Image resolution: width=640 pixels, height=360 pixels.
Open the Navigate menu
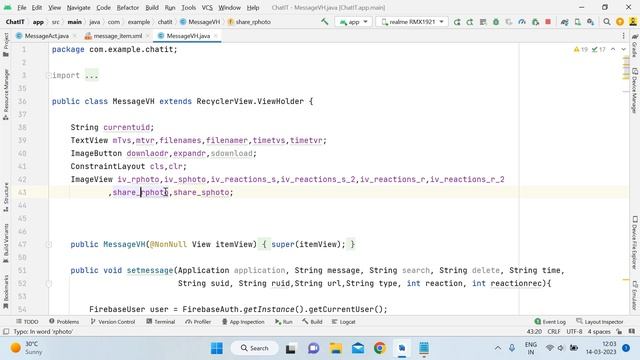pos(78,7)
